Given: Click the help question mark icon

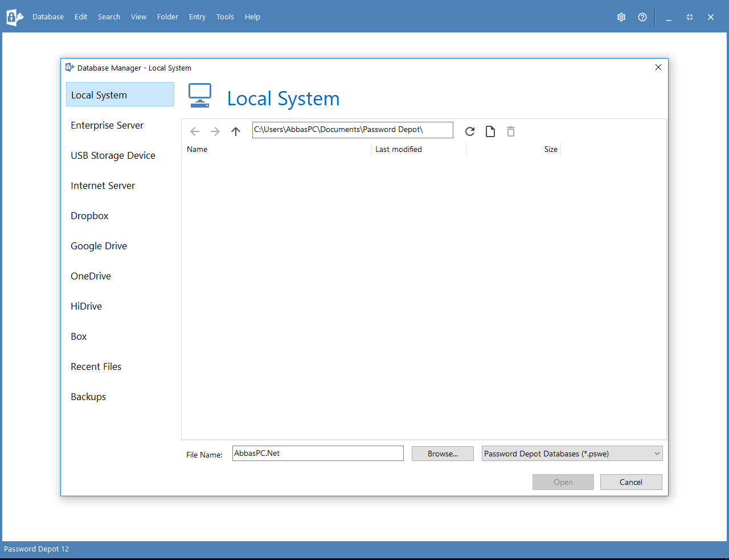Looking at the screenshot, I should pos(642,17).
